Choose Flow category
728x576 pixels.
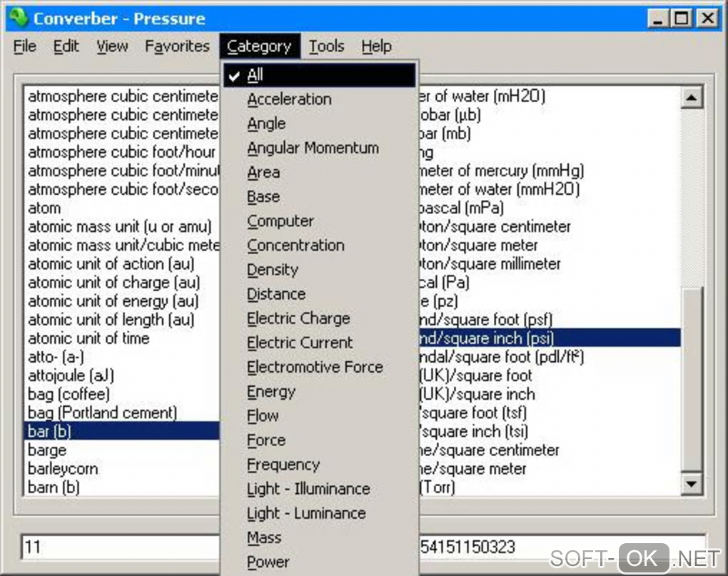320,416
